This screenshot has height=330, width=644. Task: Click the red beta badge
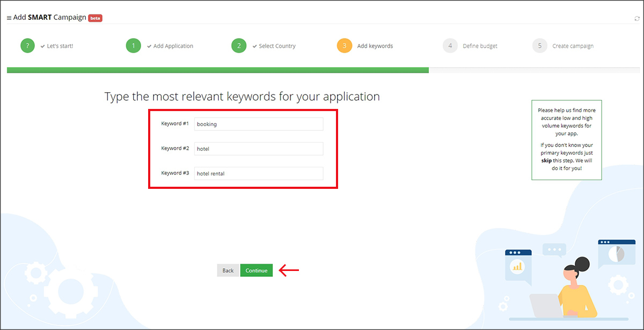pyautogui.click(x=95, y=18)
